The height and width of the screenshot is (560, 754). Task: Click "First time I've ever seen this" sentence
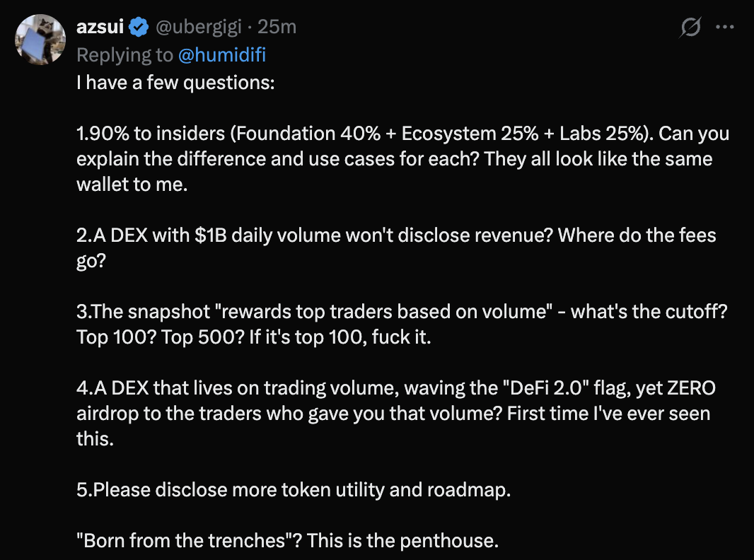pos(608,414)
